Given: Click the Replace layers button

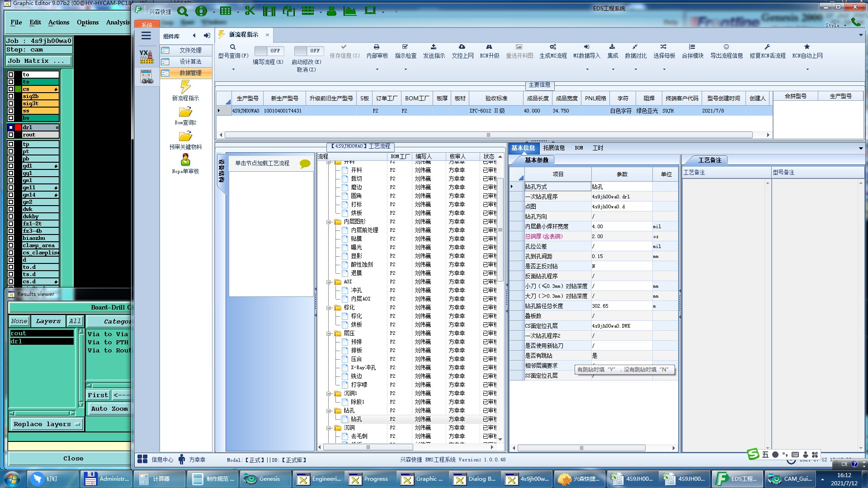Looking at the screenshot, I should pos(46,424).
